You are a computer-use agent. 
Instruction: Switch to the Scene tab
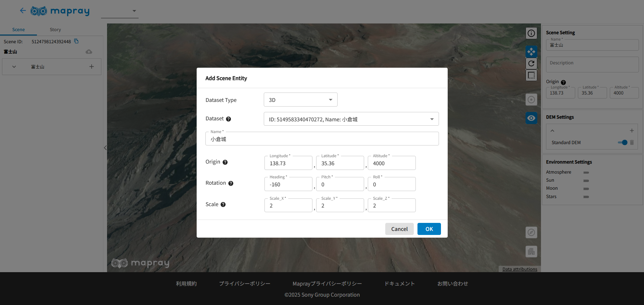(x=18, y=29)
